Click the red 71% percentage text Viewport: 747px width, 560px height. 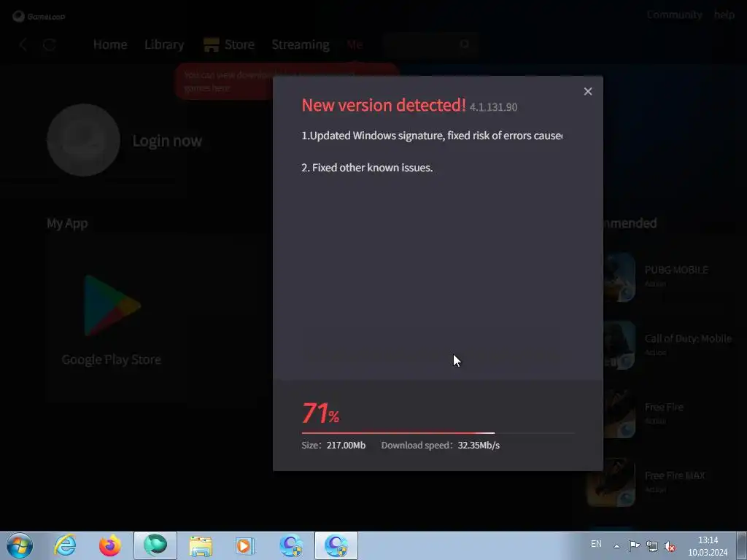click(x=321, y=413)
